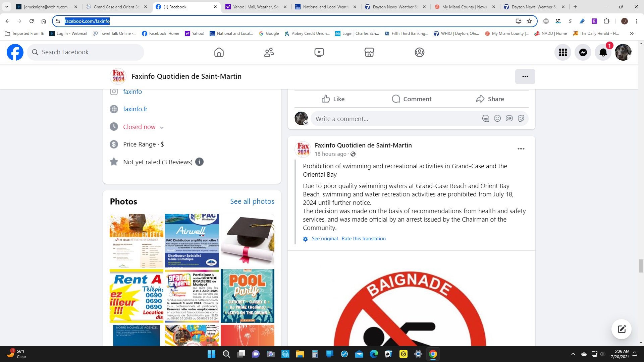Click the Search Facebook field

click(86, 52)
